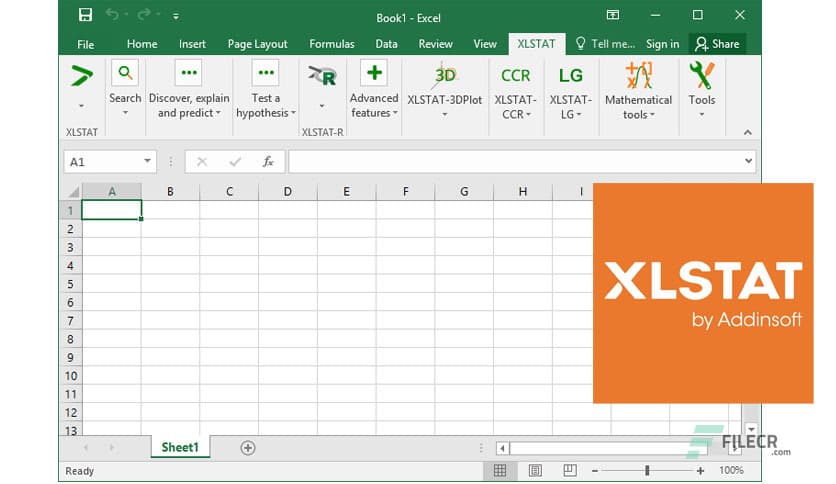Open the XLSTAT-CCR tool

pyautogui.click(x=516, y=91)
